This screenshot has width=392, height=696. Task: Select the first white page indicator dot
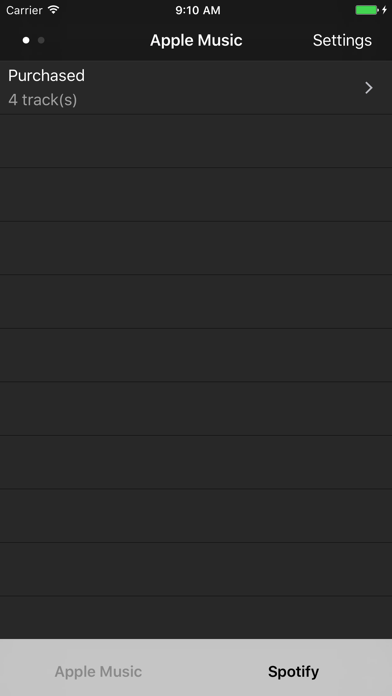coord(26,40)
